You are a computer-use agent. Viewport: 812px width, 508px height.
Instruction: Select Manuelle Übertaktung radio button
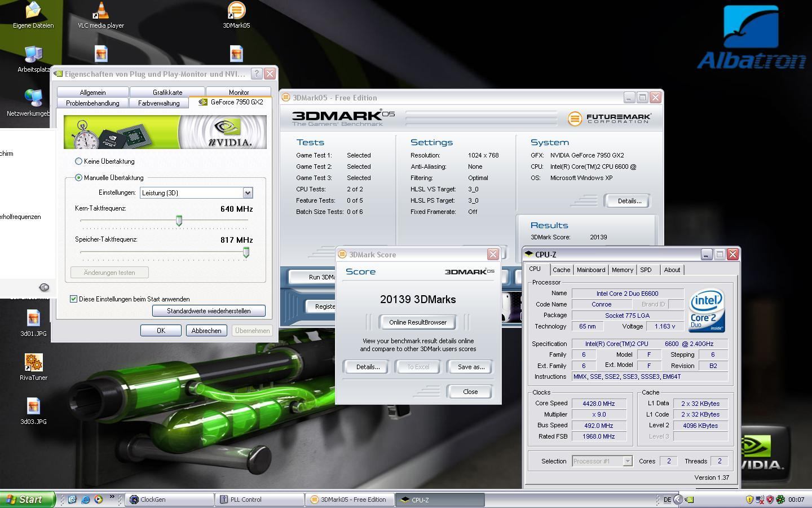click(79, 178)
